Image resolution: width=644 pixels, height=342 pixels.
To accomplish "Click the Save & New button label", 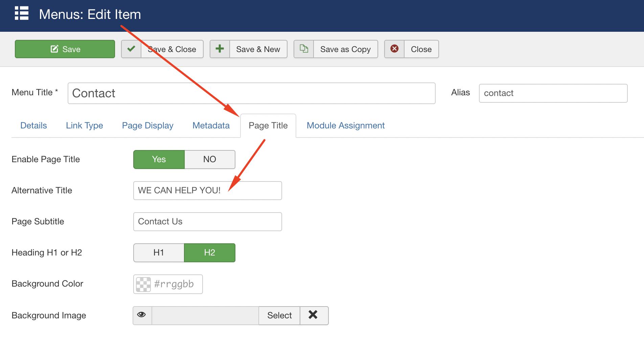I will 258,49.
